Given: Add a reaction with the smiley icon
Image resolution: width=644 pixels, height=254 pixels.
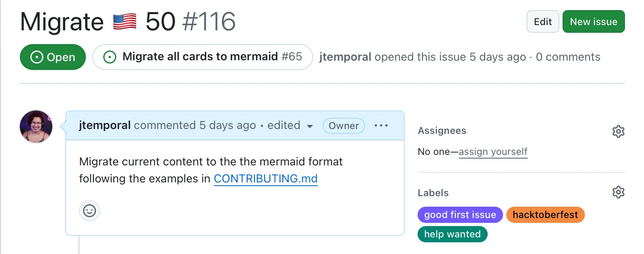Looking at the screenshot, I should click(x=89, y=211).
